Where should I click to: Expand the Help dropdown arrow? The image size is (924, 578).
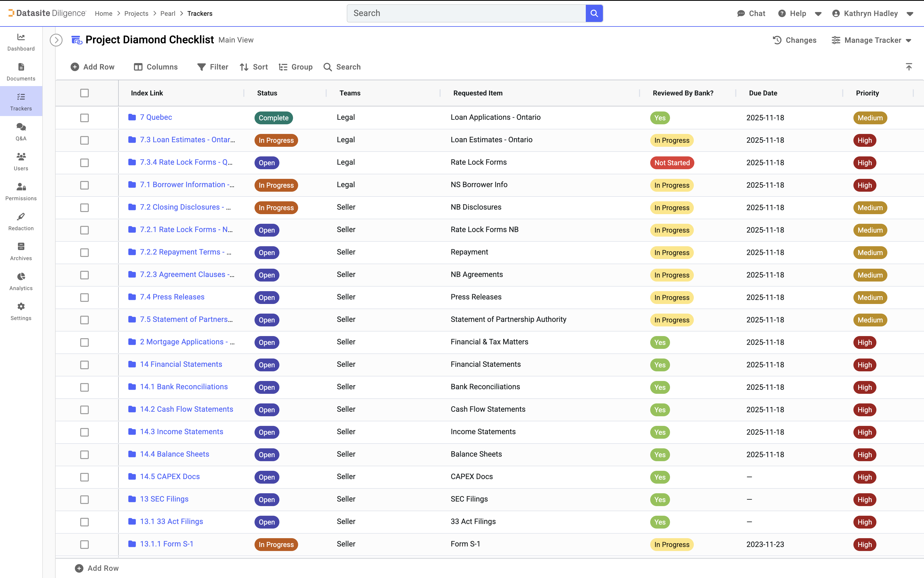(818, 13)
